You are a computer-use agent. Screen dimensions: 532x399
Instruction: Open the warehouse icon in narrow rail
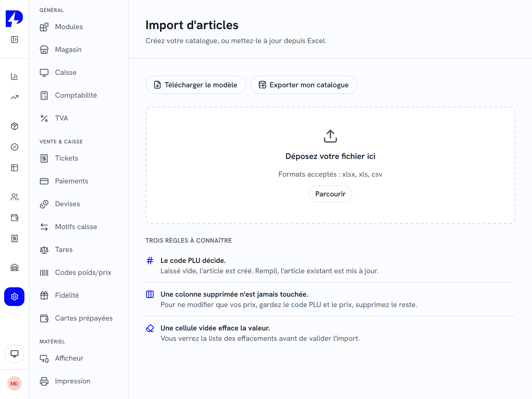pyautogui.click(x=15, y=268)
